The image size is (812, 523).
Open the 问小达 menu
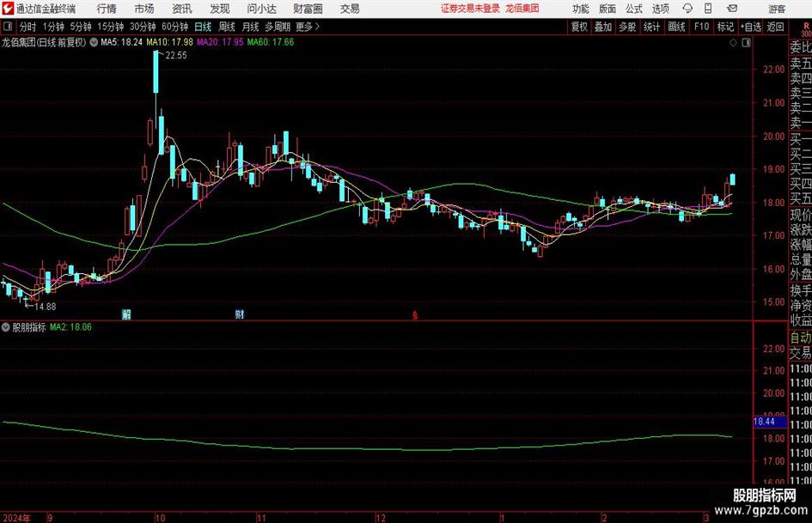click(x=261, y=9)
